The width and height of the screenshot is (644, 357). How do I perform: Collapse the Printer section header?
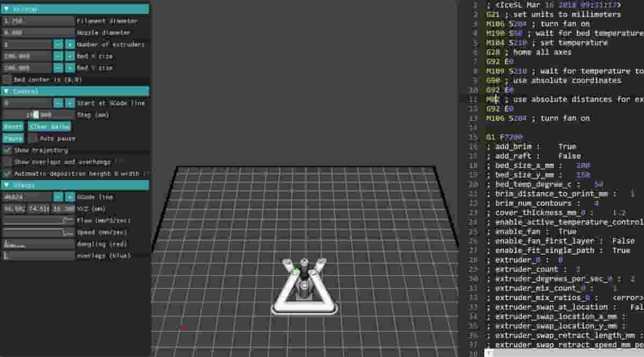[x=6, y=9]
